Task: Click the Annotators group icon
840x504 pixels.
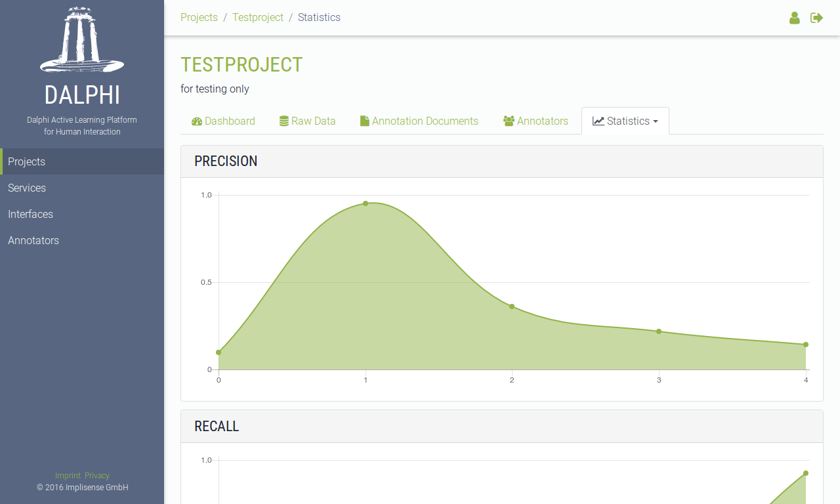Action: (509, 121)
